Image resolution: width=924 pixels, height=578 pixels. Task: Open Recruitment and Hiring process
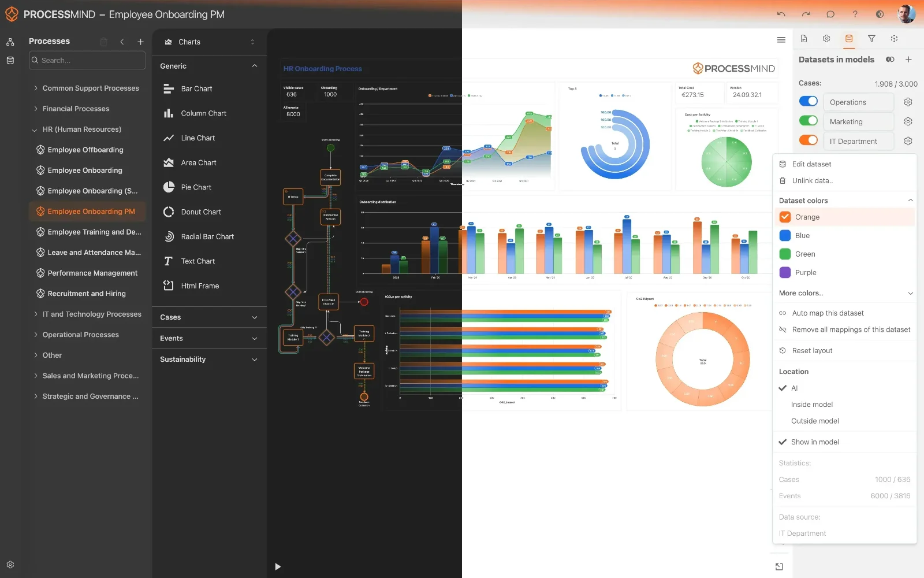[87, 294]
